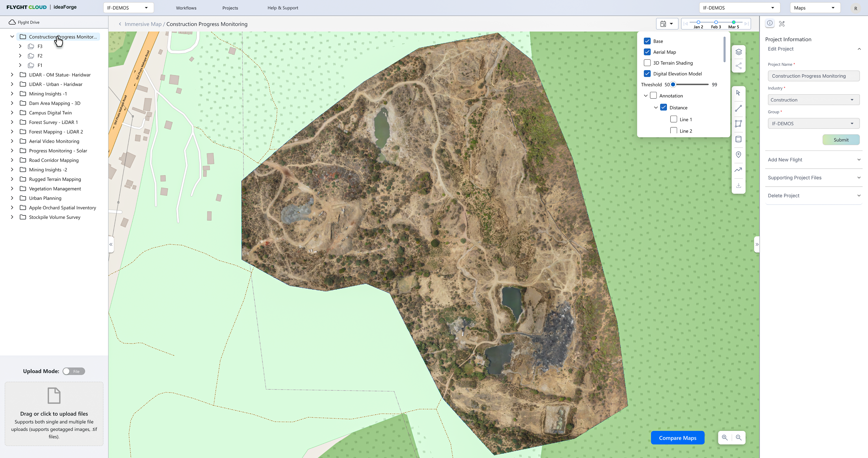
Task: Open the Workflows menu
Action: (x=186, y=8)
